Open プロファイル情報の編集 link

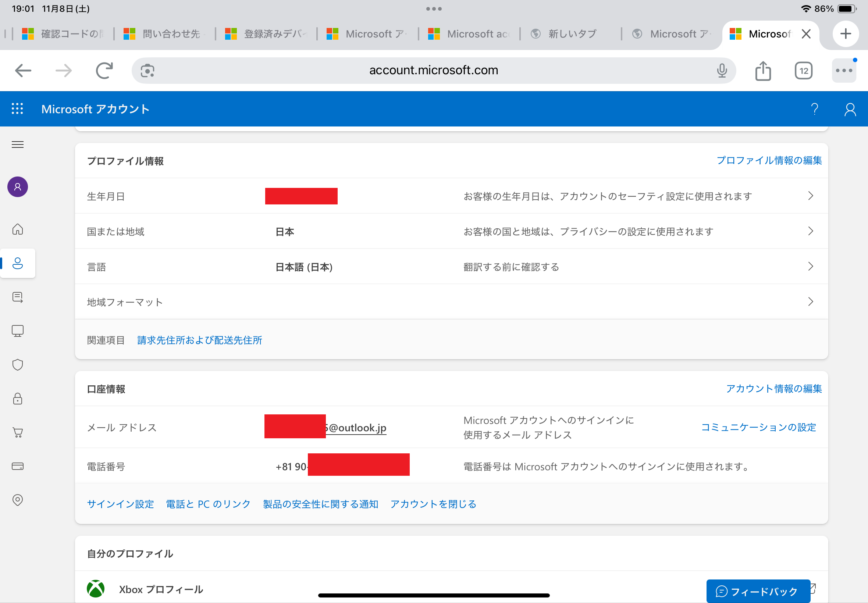click(x=769, y=160)
